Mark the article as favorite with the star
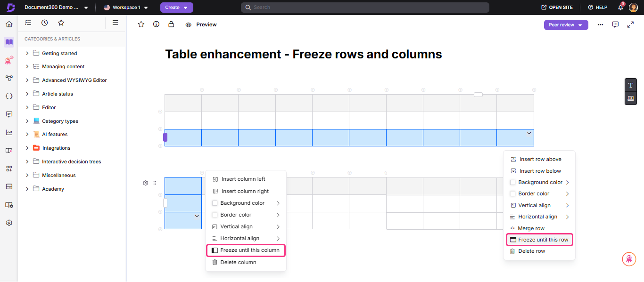This screenshot has height=282, width=644. 140,24
